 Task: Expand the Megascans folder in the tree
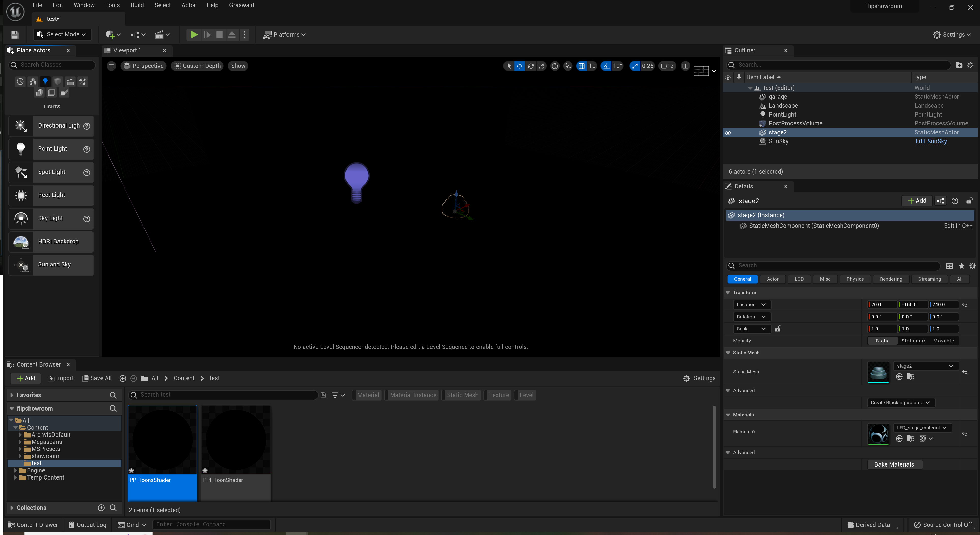point(20,442)
